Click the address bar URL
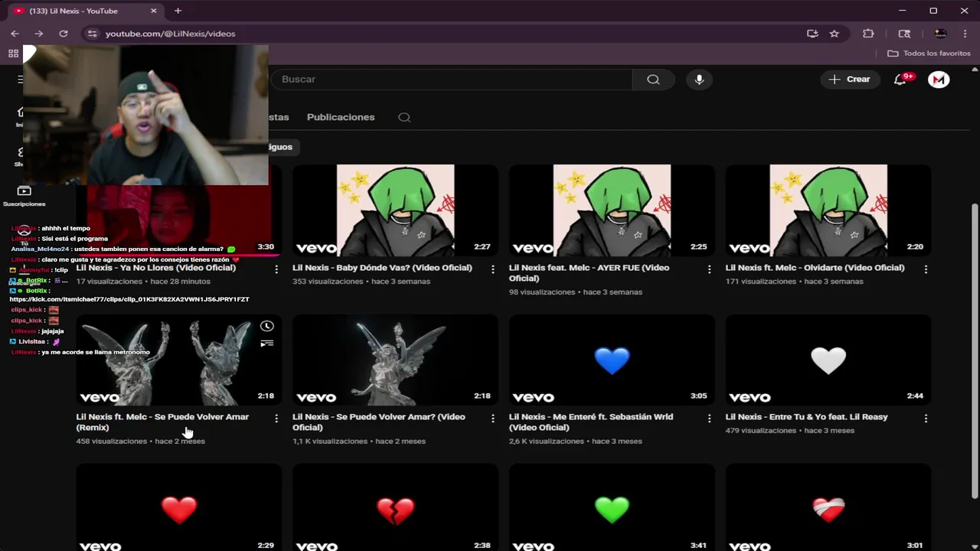Screen dimensions: 980x551 point(170,34)
